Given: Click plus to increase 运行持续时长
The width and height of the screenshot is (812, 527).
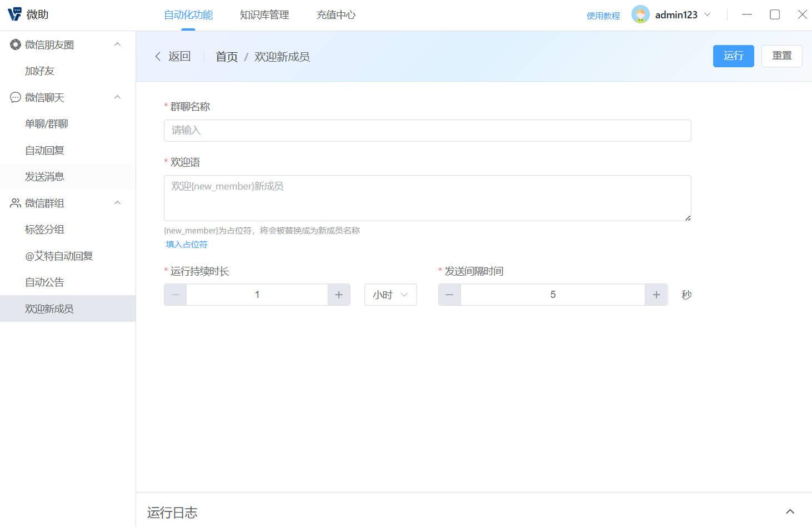Looking at the screenshot, I should (x=339, y=295).
